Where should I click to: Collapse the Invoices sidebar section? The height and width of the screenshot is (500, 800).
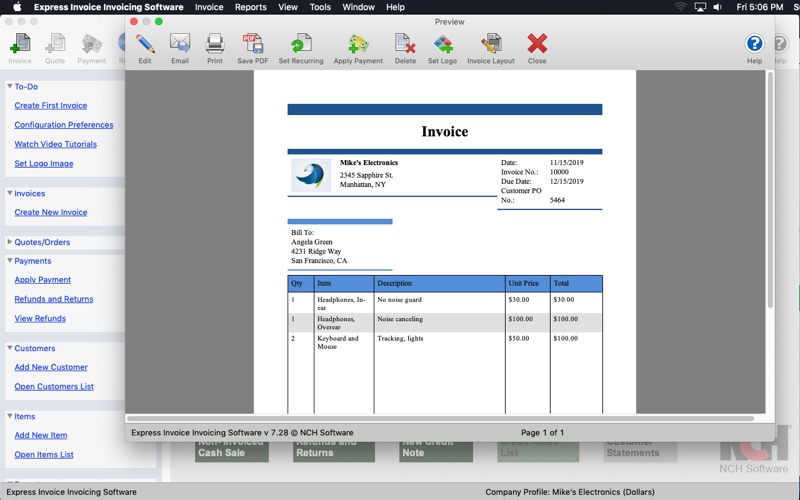10,193
